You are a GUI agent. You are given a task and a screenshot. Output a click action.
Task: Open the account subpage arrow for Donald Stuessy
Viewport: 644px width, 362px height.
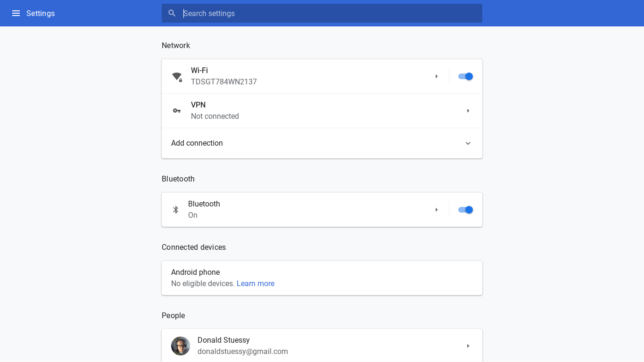pos(468,346)
